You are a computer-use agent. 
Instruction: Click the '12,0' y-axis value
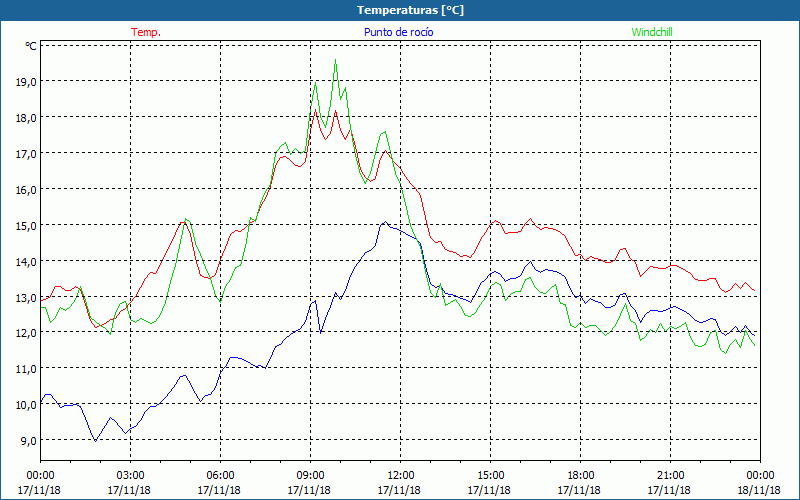click(26, 333)
